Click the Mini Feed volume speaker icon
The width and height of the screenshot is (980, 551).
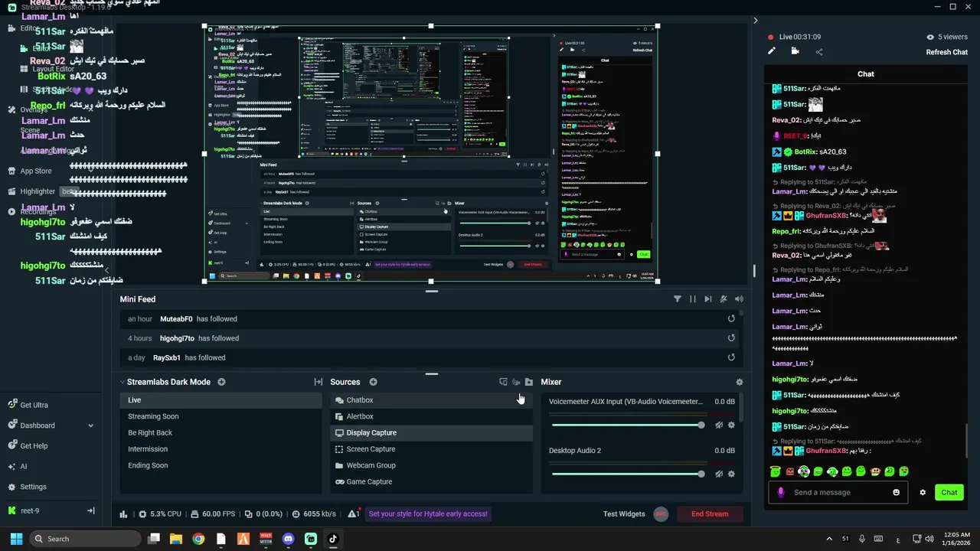tap(739, 299)
